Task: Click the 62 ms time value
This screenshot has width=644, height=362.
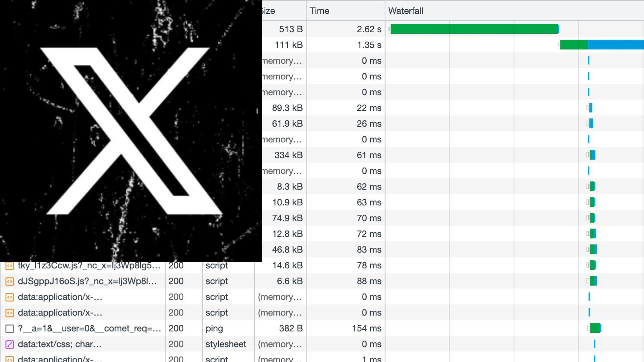Action: coord(369,187)
